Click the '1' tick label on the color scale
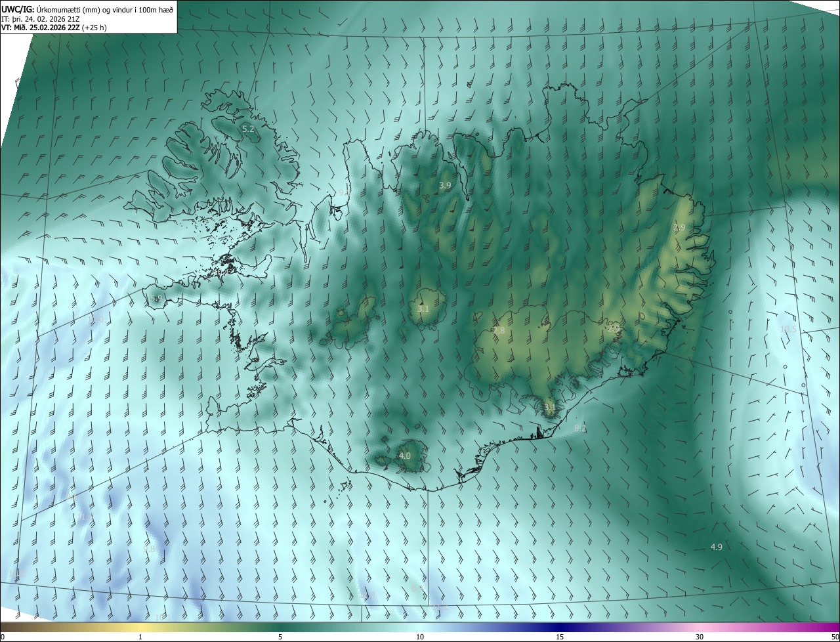840x642 pixels. [140, 637]
